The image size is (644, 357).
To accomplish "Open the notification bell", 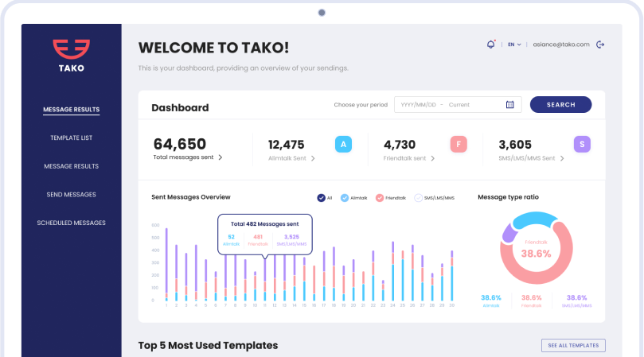I will tap(490, 45).
